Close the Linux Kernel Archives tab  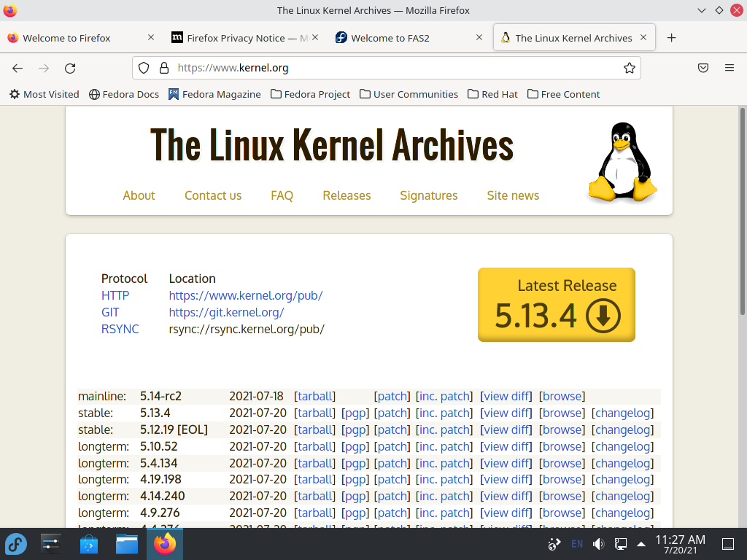click(x=643, y=37)
